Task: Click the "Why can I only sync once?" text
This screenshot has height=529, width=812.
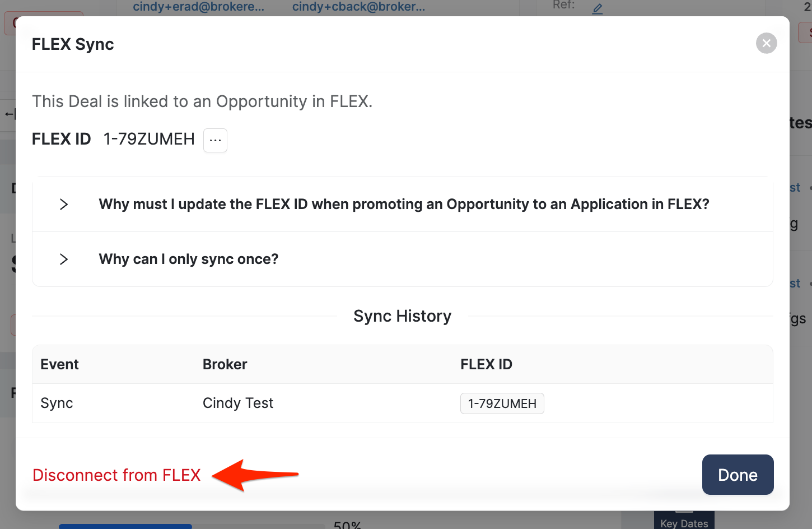Action: click(189, 259)
